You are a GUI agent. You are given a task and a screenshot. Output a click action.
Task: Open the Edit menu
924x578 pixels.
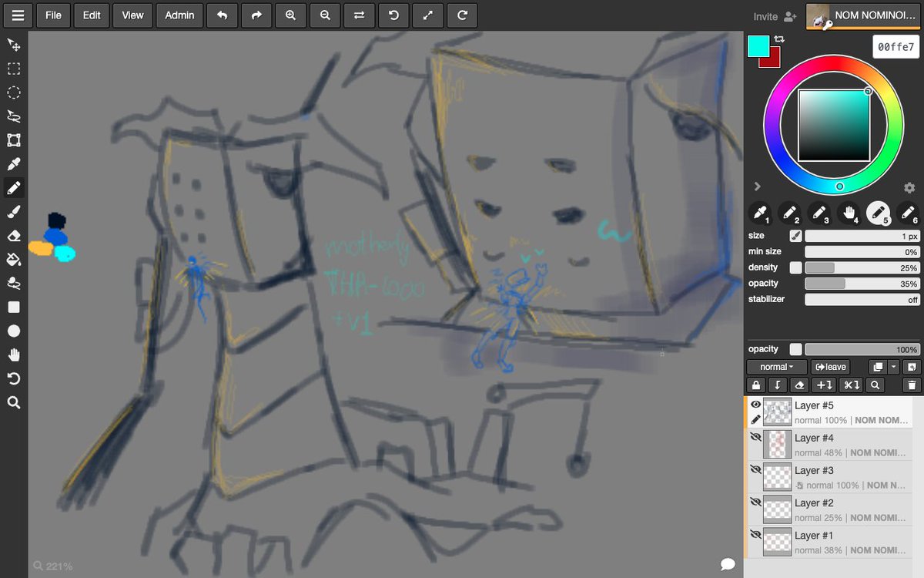[92, 15]
